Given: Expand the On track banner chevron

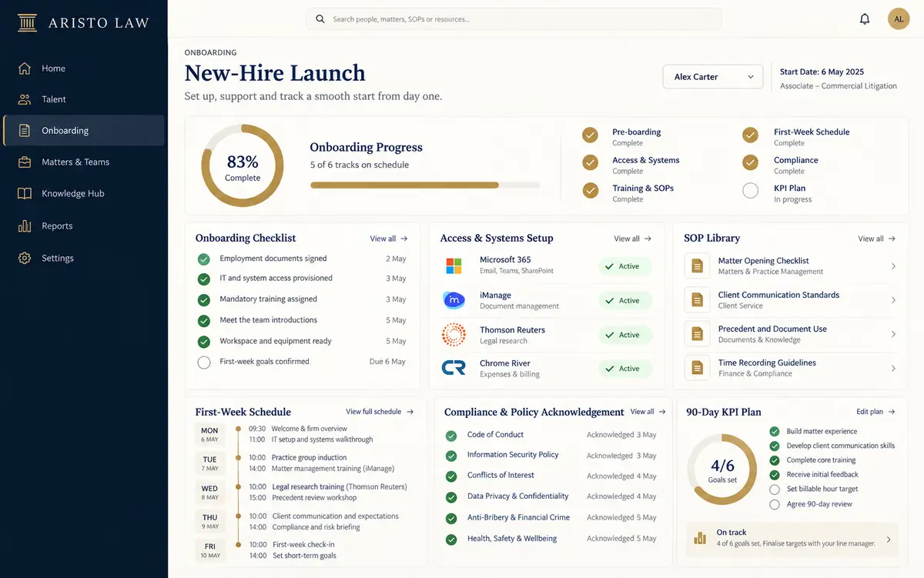Looking at the screenshot, I should tap(889, 540).
